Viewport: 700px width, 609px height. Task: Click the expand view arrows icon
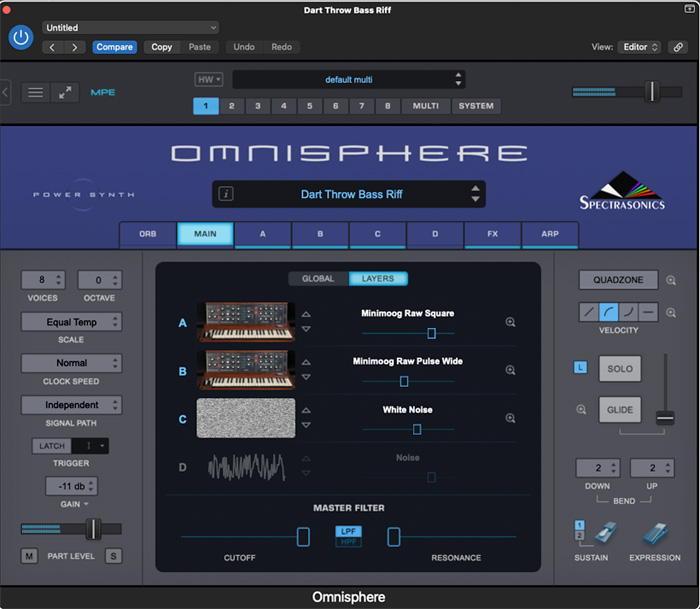[x=65, y=92]
